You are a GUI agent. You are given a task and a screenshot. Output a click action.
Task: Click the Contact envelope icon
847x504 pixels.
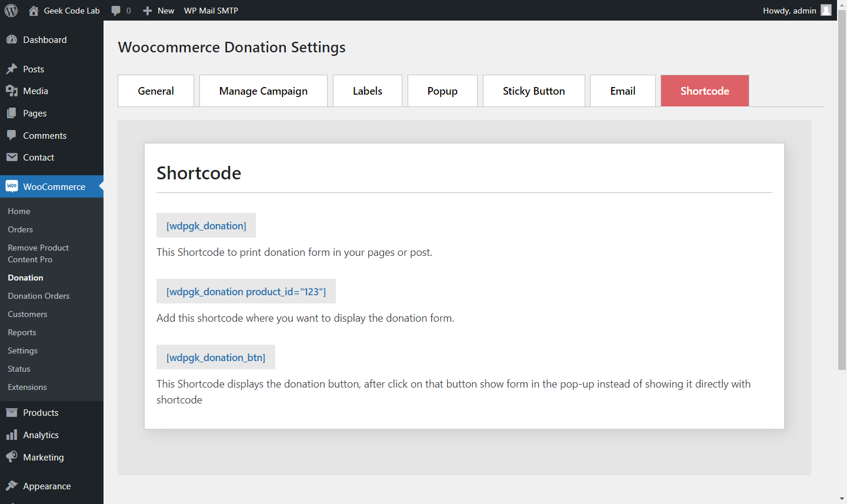[12, 157]
